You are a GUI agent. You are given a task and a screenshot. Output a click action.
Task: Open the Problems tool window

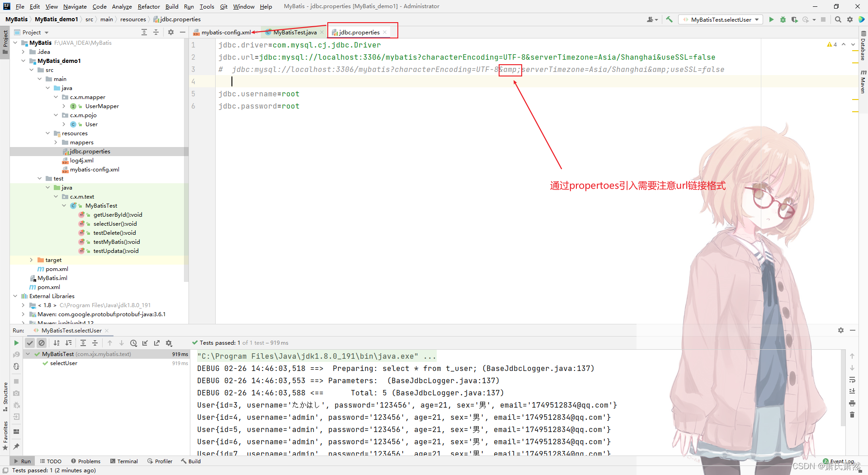tap(86, 461)
